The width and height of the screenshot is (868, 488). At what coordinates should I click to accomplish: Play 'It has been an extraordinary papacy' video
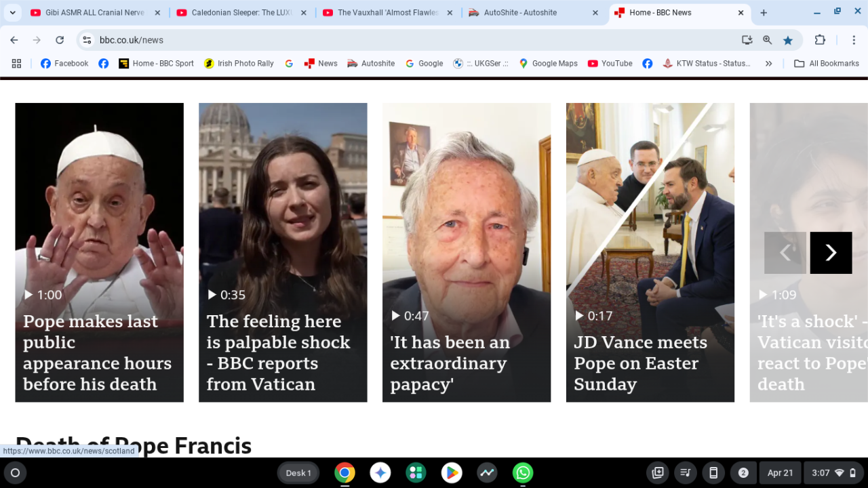(x=467, y=252)
